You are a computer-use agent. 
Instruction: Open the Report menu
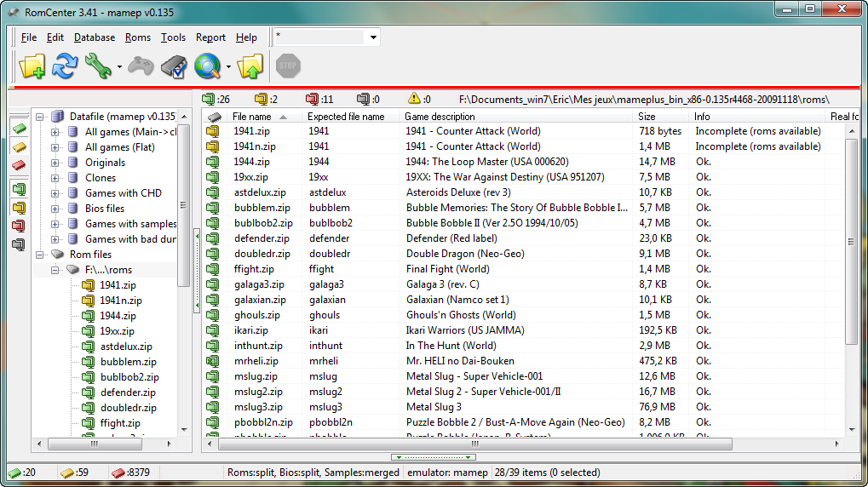[x=210, y=37]
